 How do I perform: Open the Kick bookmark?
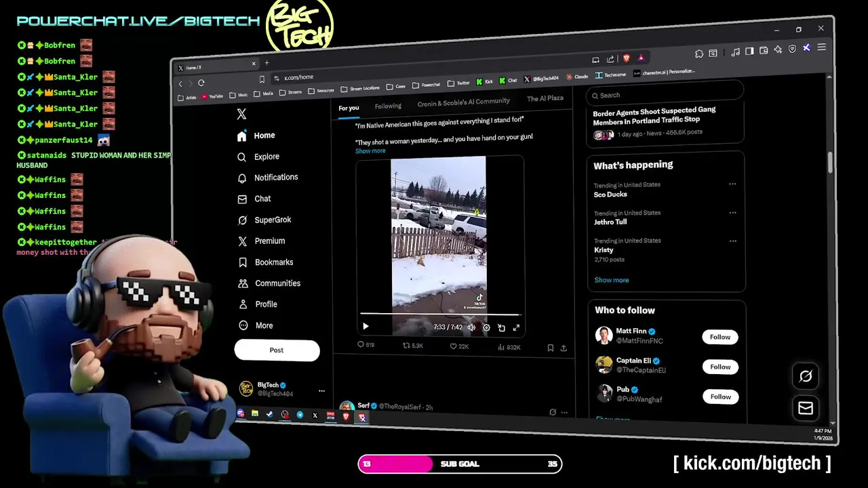click(x=485, y=81)
